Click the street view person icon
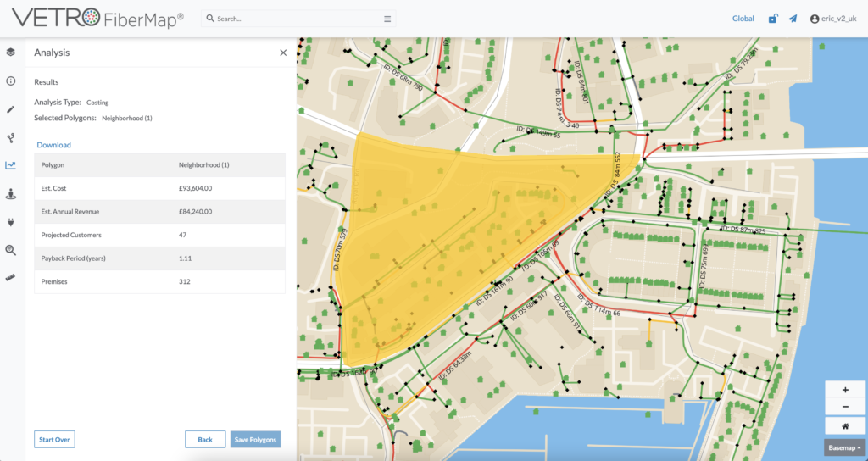The image size is (868, 461). (x=10, y=194)
